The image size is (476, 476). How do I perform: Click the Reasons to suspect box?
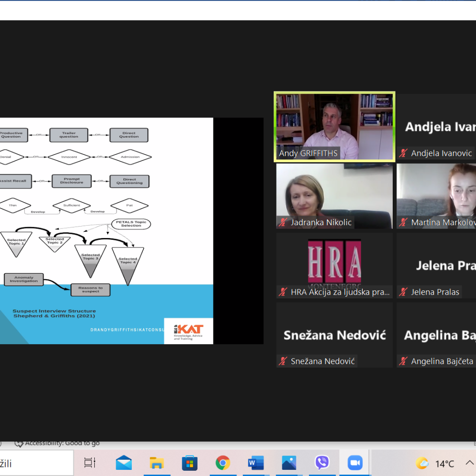point(90,289)
